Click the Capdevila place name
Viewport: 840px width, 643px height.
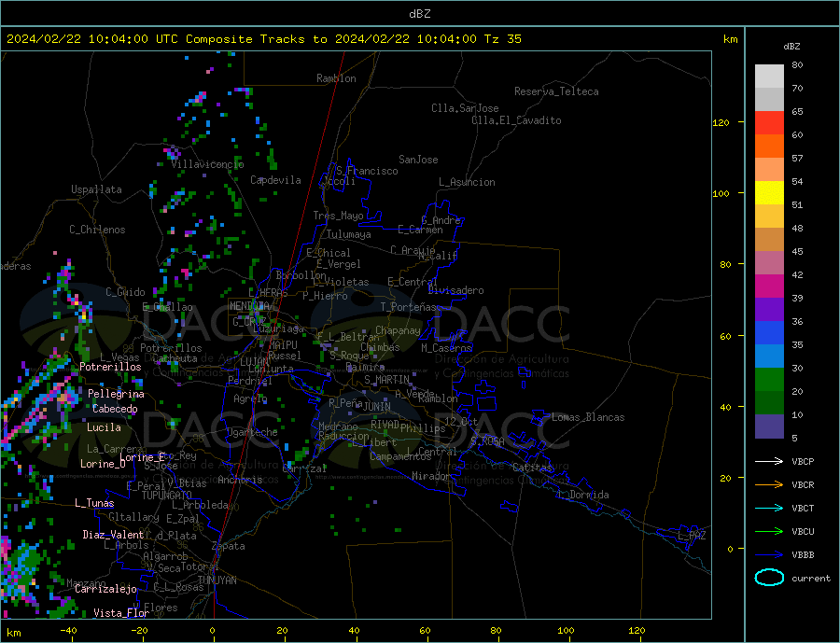point(275,180)
